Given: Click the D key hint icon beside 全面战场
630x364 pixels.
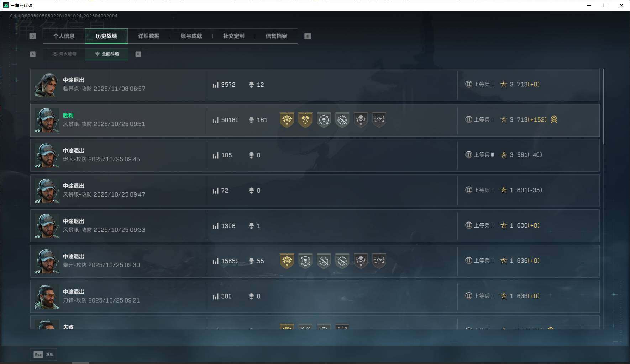Looking at the screenshot, I should (138, 54).
